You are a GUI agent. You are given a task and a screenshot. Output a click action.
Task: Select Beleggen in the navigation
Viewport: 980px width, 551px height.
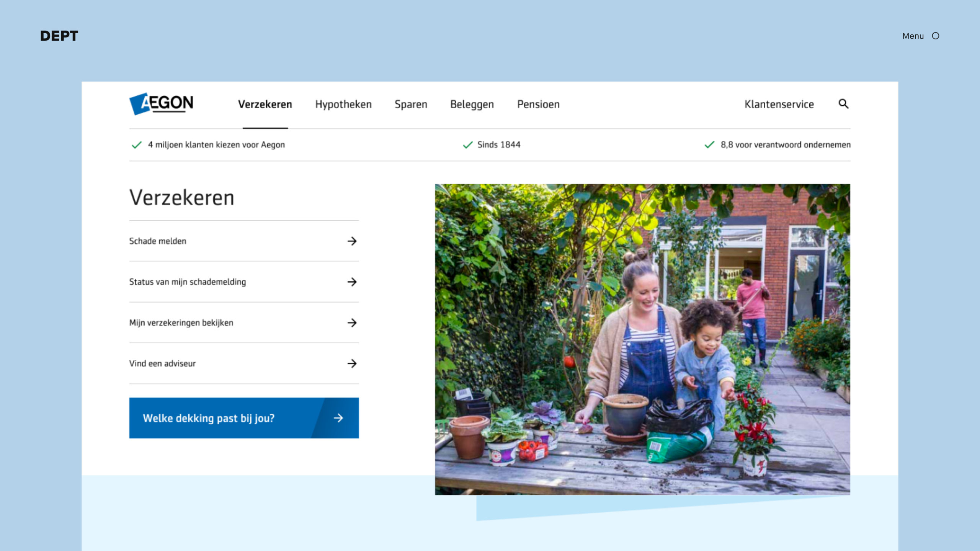tap(472, 104)
